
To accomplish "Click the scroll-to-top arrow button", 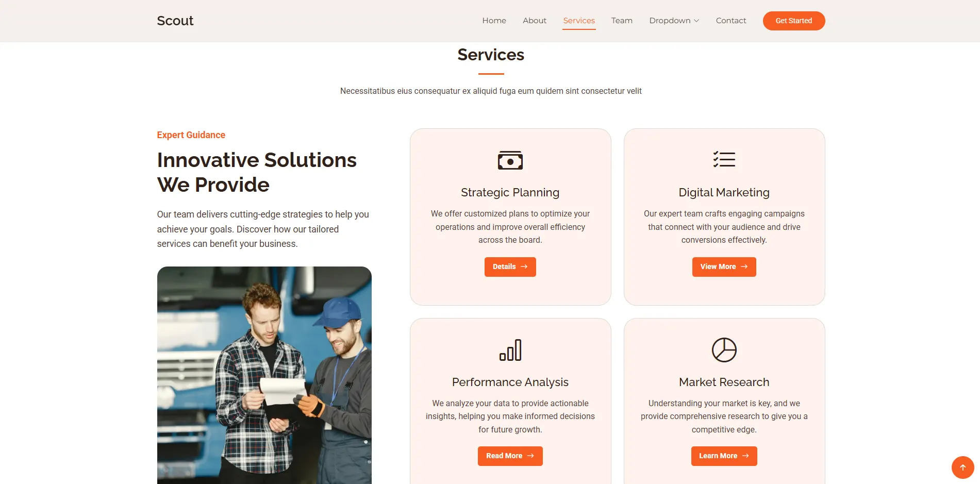I will [962, 468].
